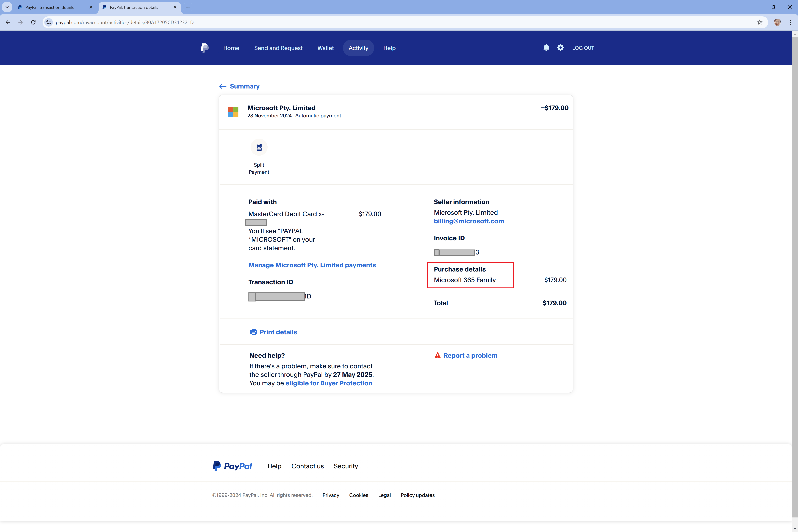Open billing@microsoft.com email link

(x=469, y=221)
